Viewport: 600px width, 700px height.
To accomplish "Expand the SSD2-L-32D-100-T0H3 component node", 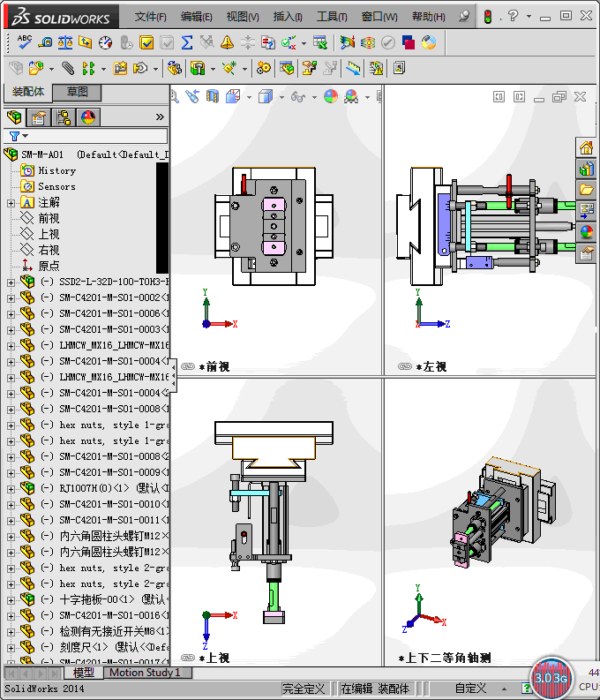I will click(x=11, y=282).
